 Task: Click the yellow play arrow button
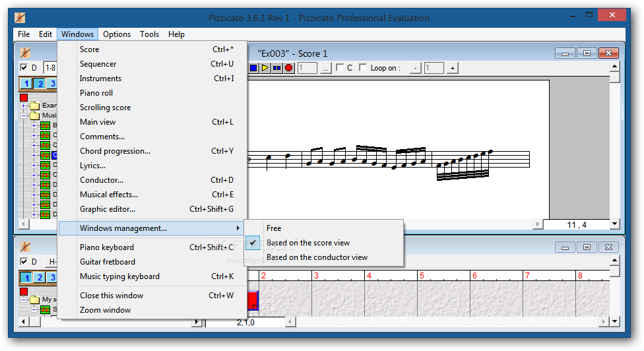pyautogui.click(x=265, y=68)
